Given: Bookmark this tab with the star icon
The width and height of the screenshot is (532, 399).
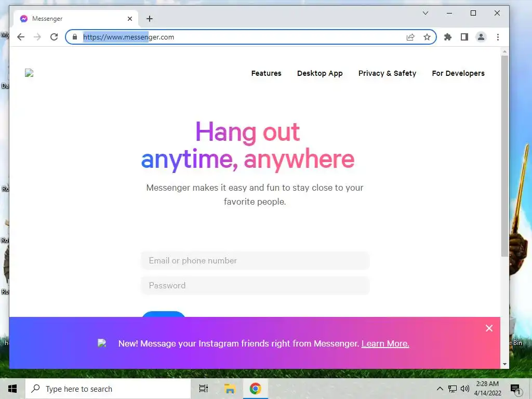Looking at the screenshot, I should point(427,37).
